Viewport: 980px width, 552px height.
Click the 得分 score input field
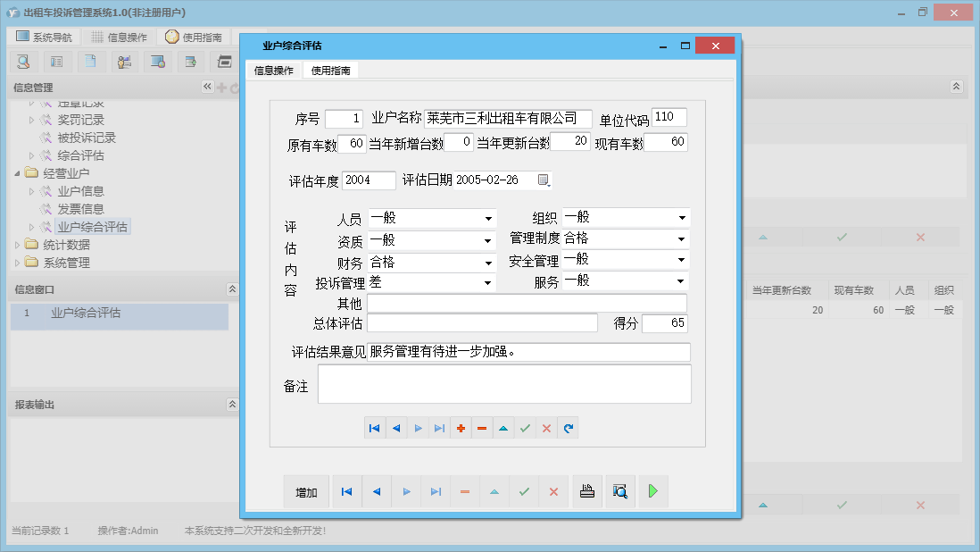[x=667, y=323]
